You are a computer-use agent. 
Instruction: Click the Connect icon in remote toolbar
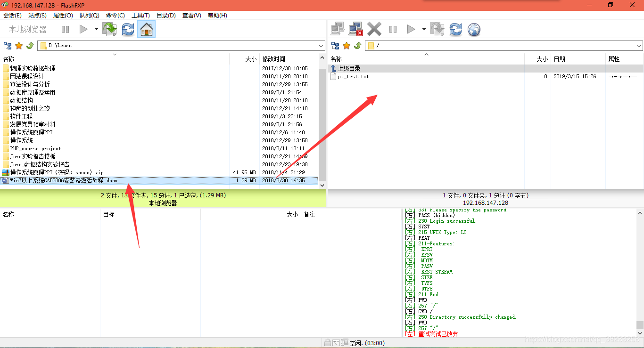337,29
